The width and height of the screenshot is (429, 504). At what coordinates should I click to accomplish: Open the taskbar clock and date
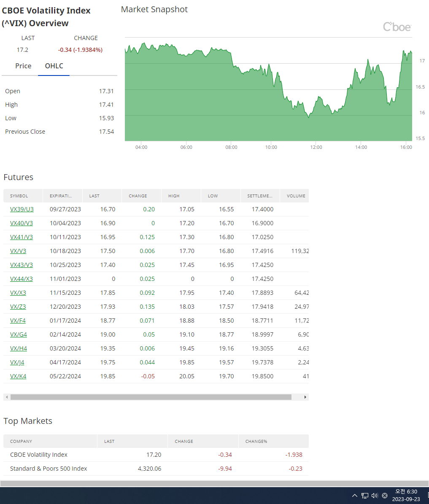coord(406,495)
